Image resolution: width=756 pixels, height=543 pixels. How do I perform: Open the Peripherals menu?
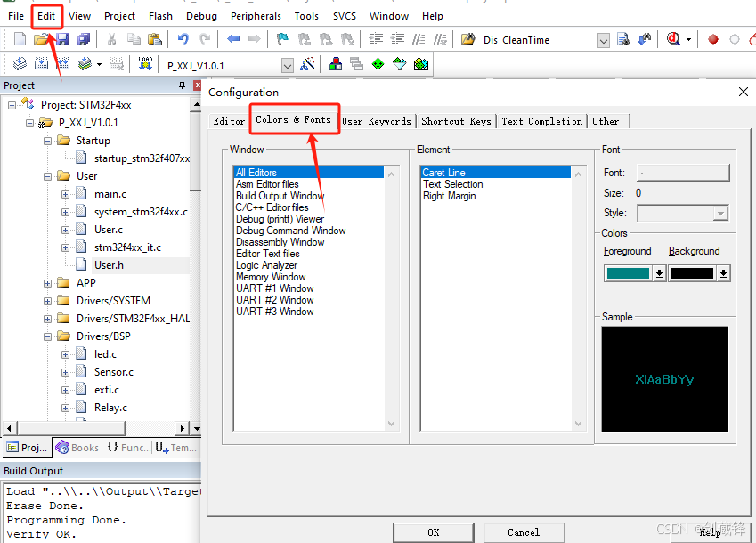click(256, 16)
